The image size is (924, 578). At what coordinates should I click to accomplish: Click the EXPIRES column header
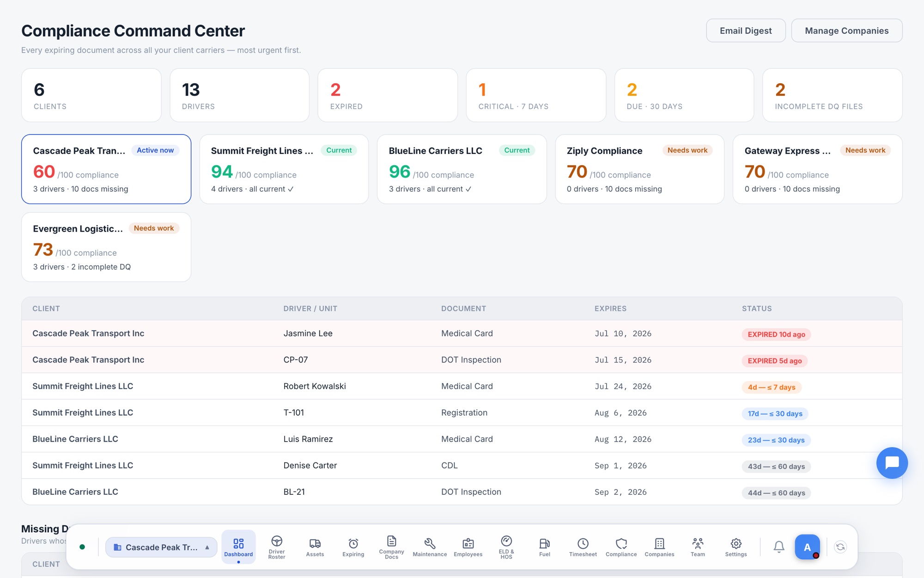pos(610,308)
